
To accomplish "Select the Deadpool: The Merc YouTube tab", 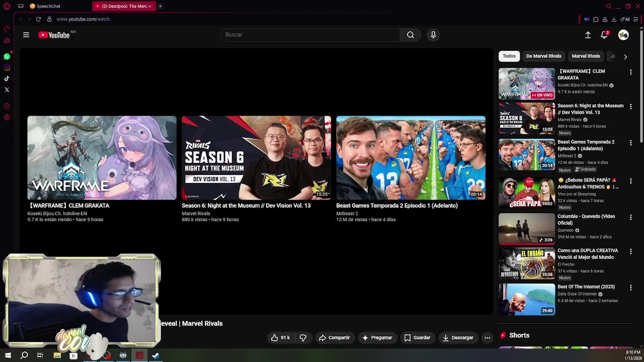I will coord(123,6).
